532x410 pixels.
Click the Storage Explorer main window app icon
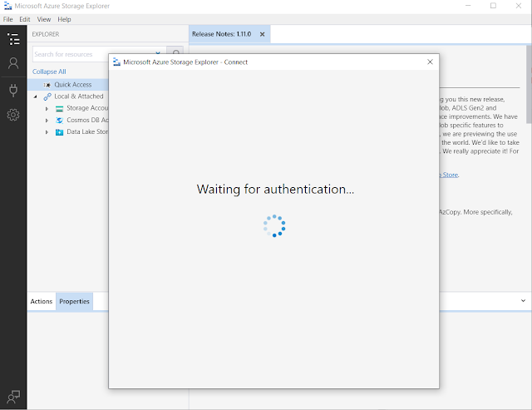(x=7, y=6)
